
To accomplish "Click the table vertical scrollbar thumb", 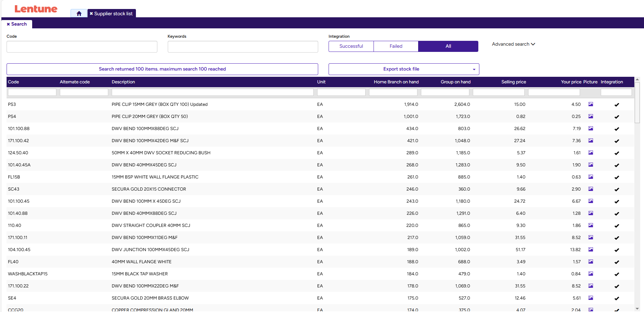I will pos(637,103).
